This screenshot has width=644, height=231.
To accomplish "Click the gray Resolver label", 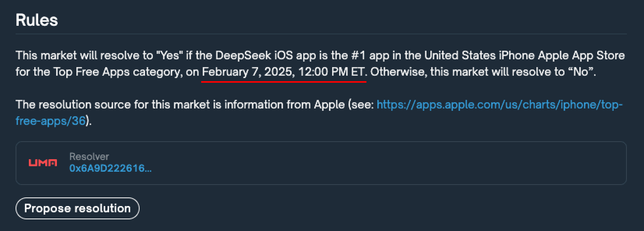I will (89, 156).
